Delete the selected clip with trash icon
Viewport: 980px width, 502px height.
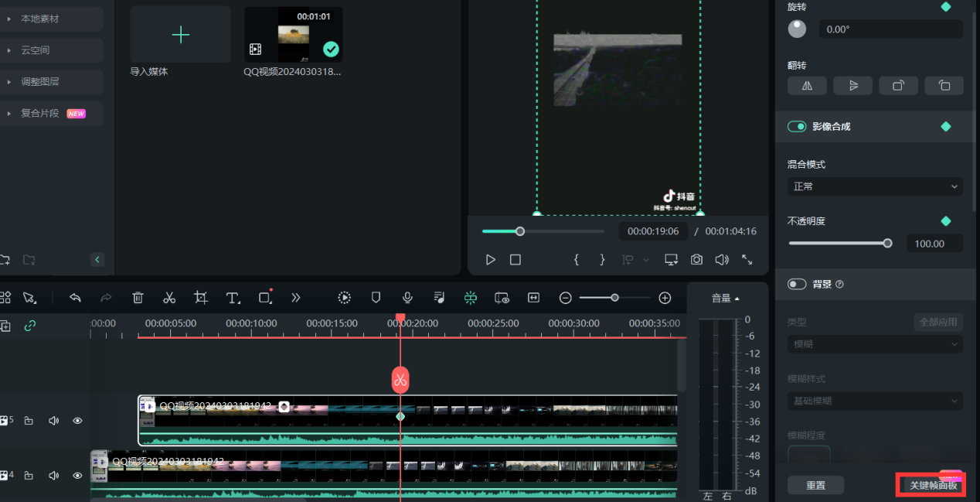[x=138, y=298]
